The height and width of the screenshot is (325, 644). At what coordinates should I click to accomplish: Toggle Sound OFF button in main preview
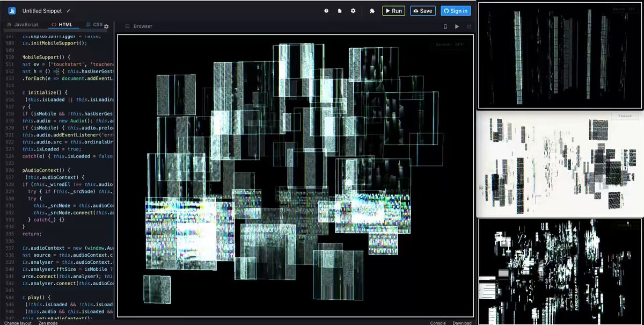tap(449, 45)
